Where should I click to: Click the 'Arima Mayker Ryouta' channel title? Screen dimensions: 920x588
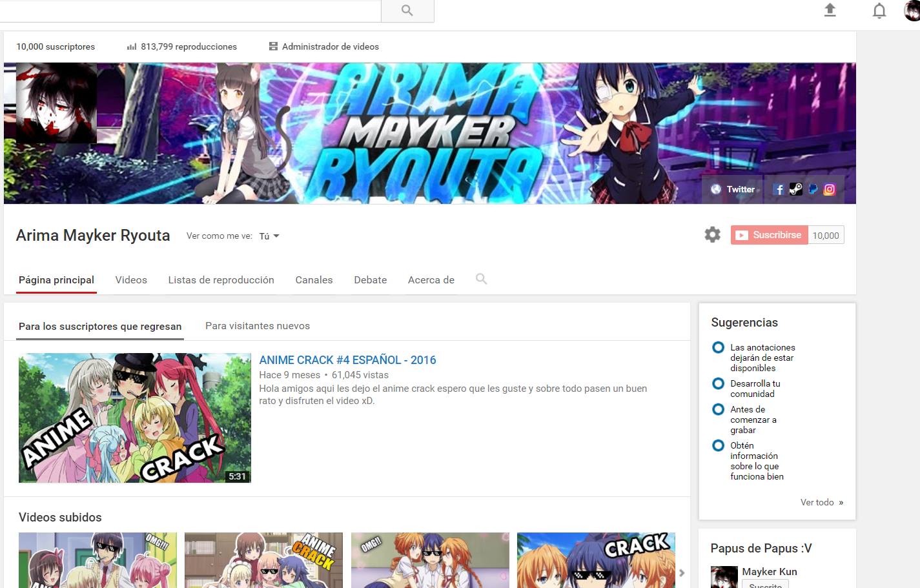pyautogui.click(x=93, y=236)
